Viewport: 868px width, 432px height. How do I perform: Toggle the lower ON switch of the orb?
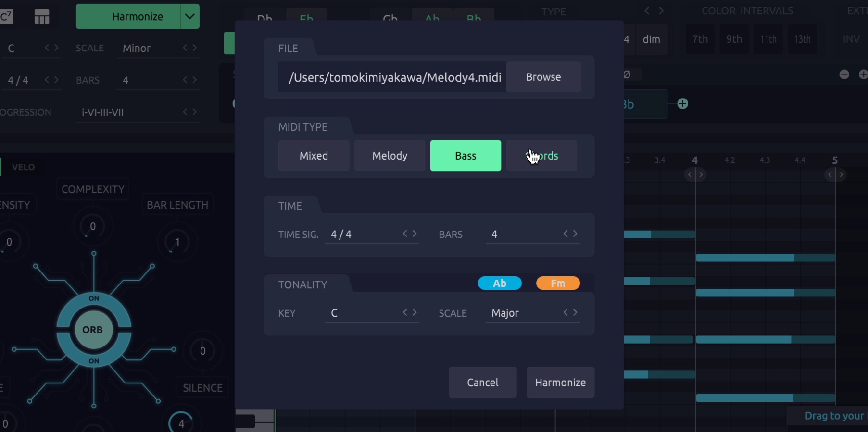[x=94, y=361]
